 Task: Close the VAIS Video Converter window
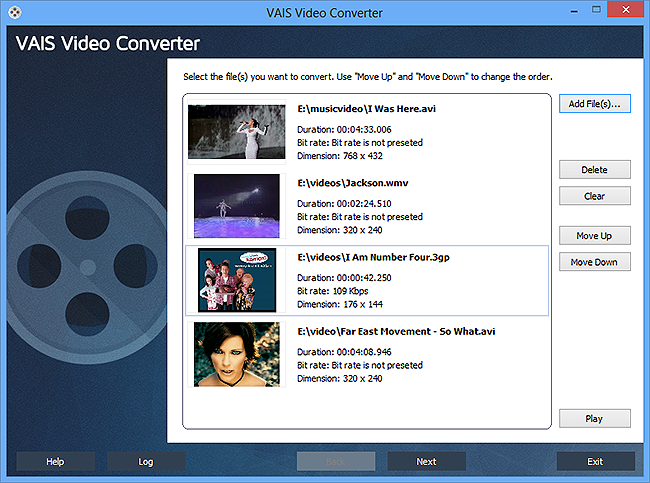[x=626, y=10]
